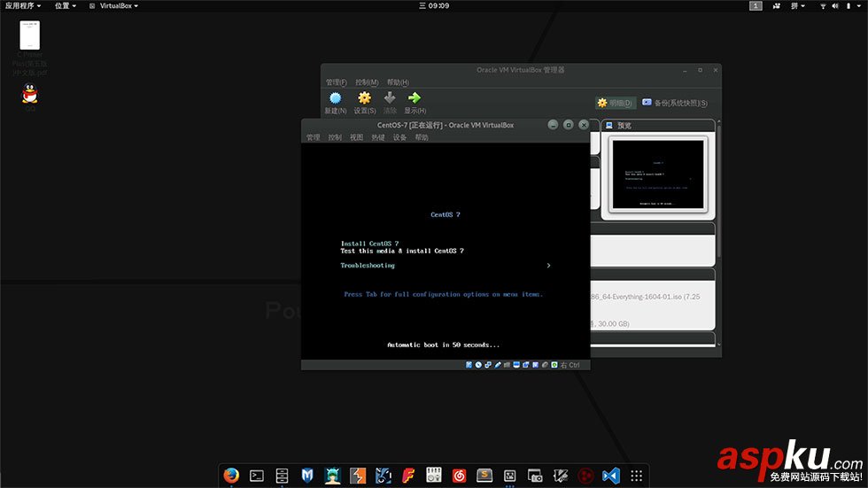This screenshot has height=488, width=868.
Task: Open the file manager cabinet icon in dock
Action: point(282,476)
